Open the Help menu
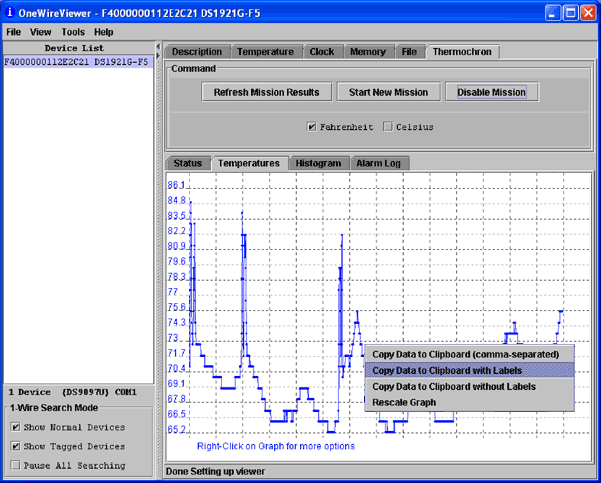Viewport: 601px width, 483px height. (x=103, y=32)
